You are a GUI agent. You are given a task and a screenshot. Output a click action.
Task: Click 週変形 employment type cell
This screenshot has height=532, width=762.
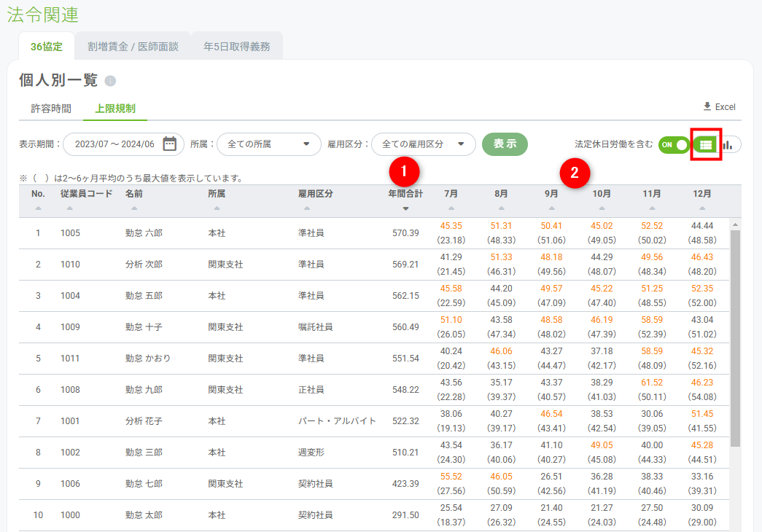(x=311, y=453)
